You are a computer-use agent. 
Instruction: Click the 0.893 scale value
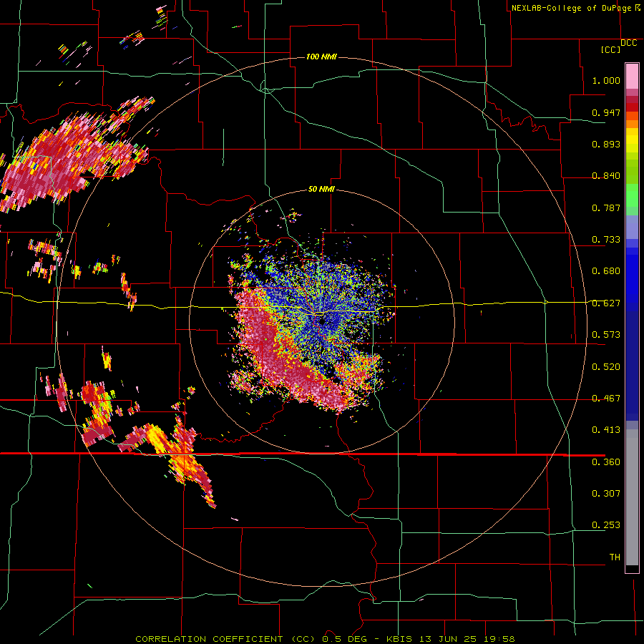click(606, 144)
